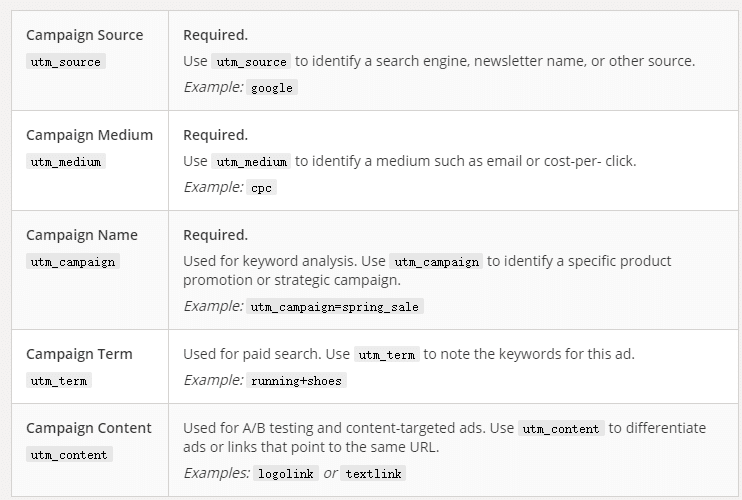Click the Campaign Term heading
The width and height of the screenshot is (742, 500).
pos(79,354)
